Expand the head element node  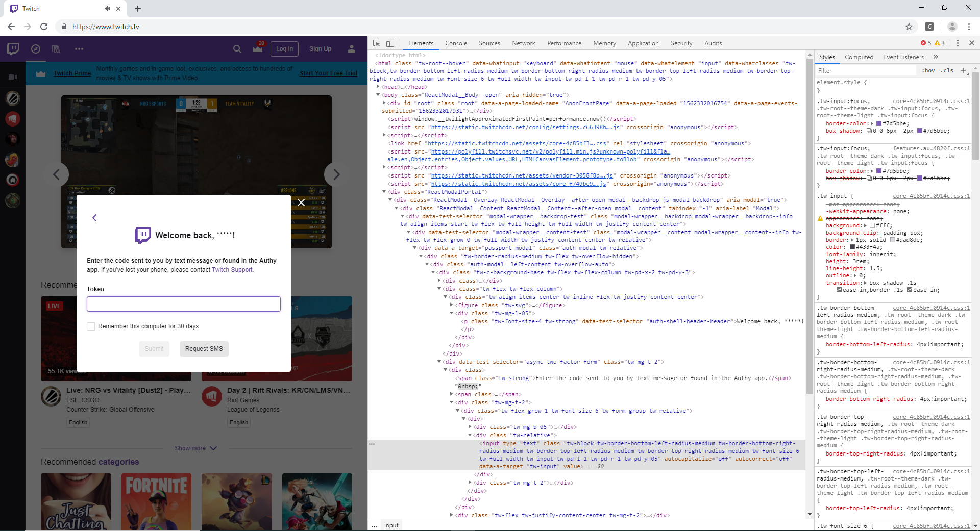[378, 87]
